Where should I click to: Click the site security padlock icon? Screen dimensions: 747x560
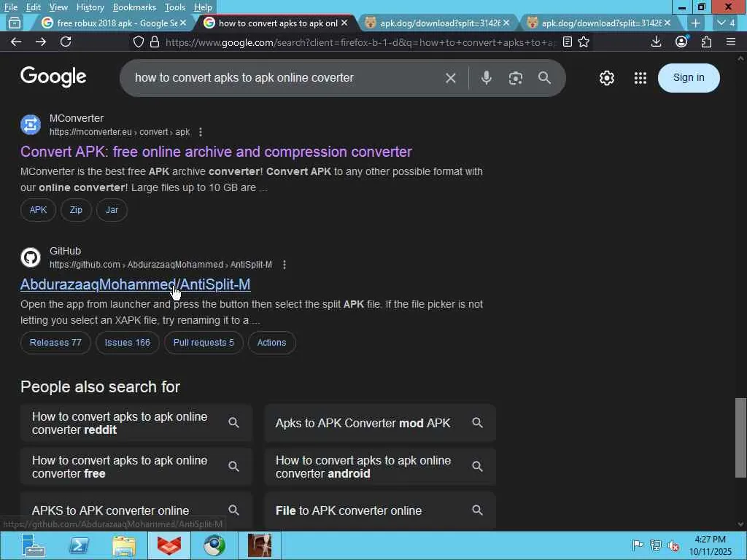click(x=155, y=42)
